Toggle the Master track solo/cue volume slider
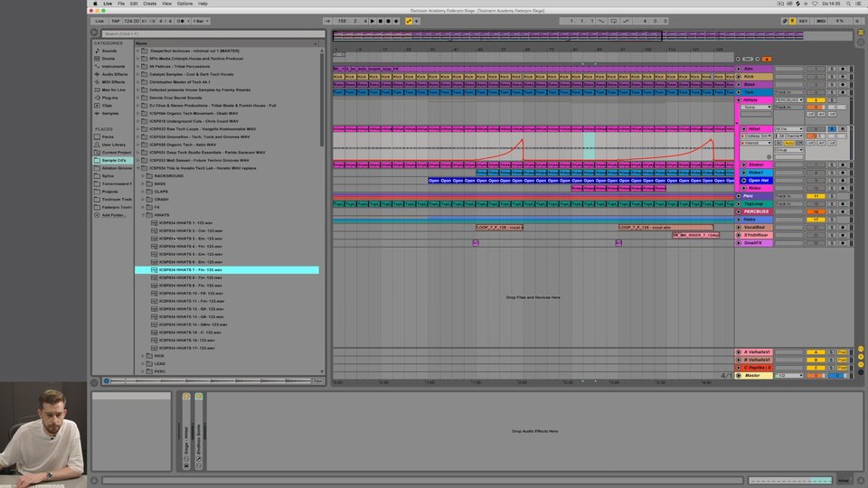 (837, 376)
